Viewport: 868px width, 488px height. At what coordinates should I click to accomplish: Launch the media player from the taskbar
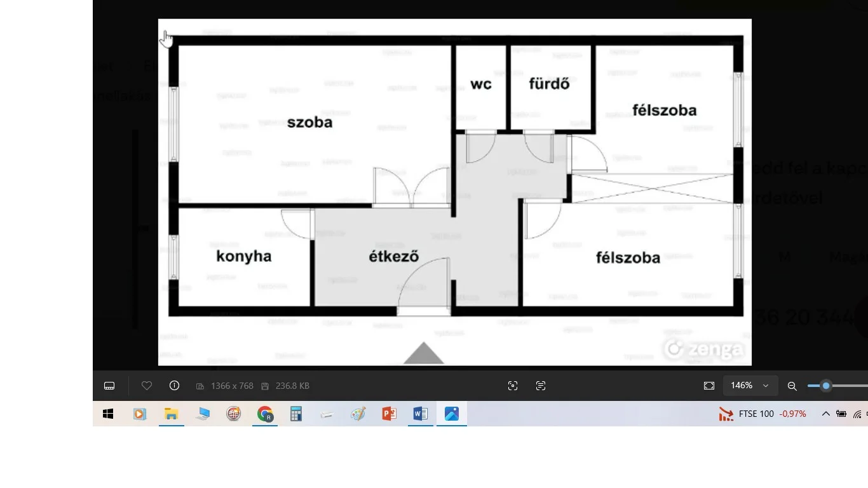pos(140,414)
